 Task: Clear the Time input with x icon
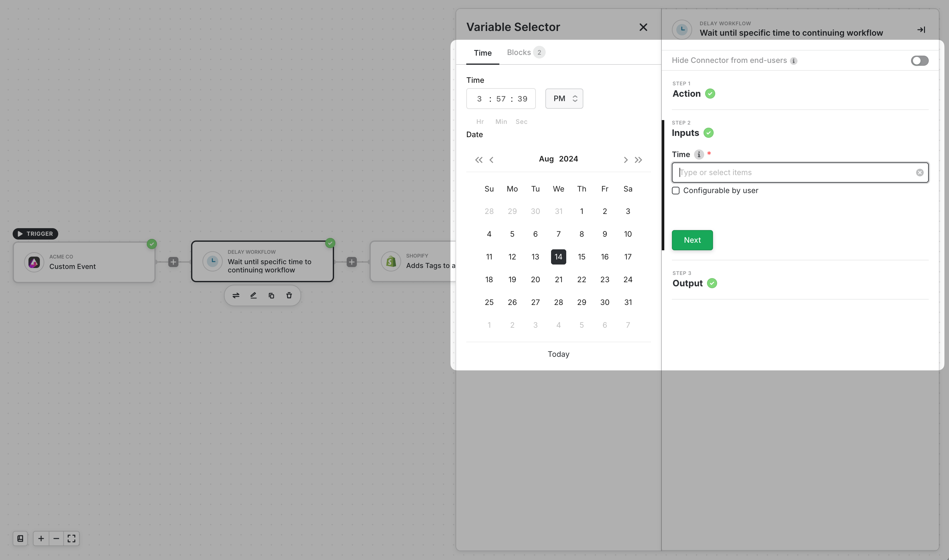[920, 173]
